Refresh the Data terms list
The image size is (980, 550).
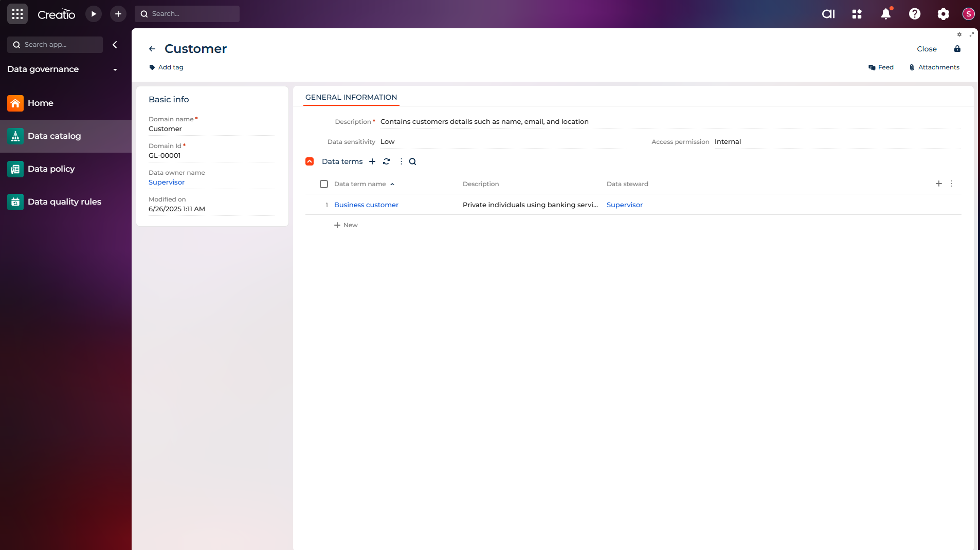coord(387,161)
